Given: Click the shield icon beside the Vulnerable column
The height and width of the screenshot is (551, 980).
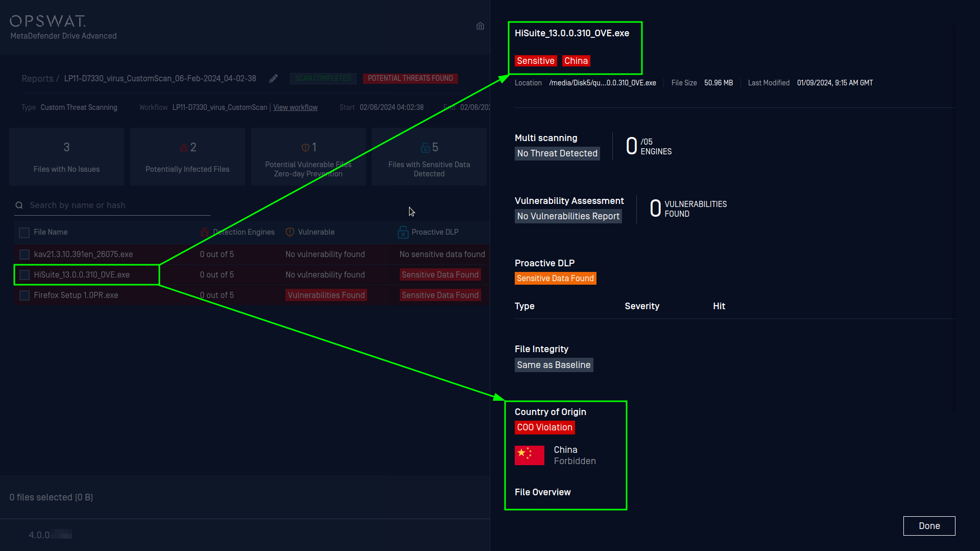Looking at the screenshot, I should click(x=290, y=232).
